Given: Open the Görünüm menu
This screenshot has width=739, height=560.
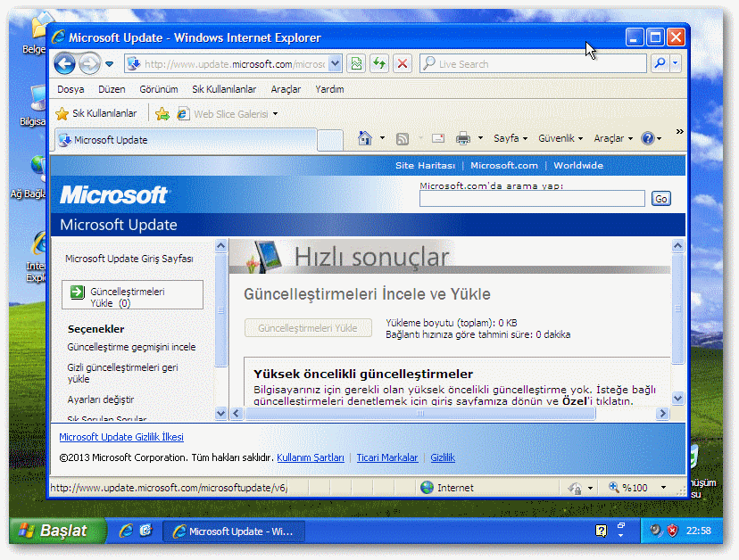Looking at the screenshot, I should tap(158, 89).
